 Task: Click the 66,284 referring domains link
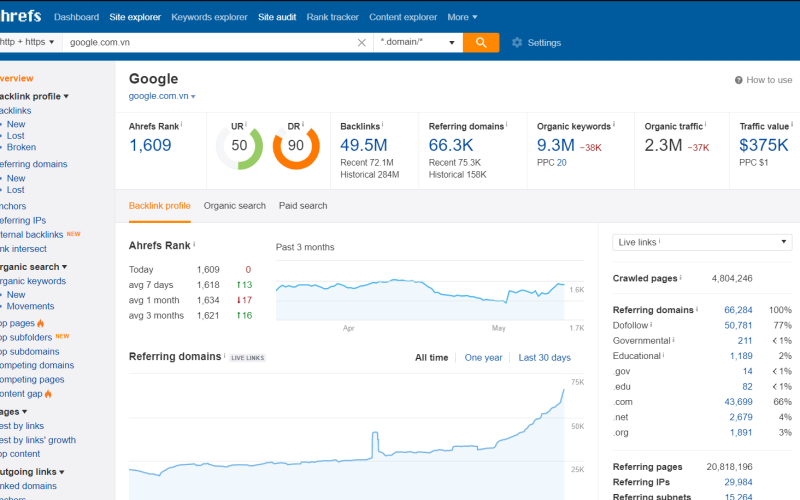pyautogui.click(x=738, y=310)
